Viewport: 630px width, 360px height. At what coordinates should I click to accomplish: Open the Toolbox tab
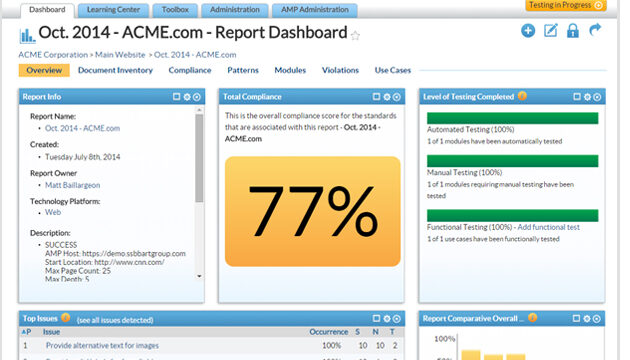coord(175,10)
